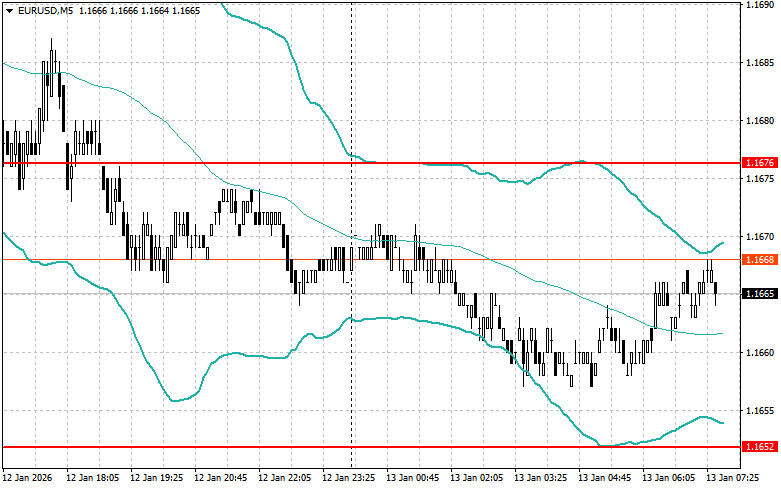The image size is (781, 489).
Task: Select the 1.1675 price scale value
Action: (760, 179)
